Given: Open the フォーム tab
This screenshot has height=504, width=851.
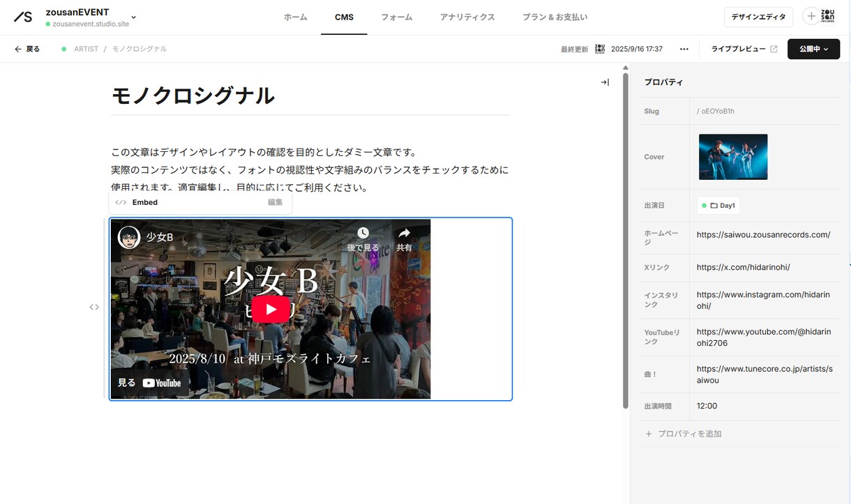Looking at the screenshot, I should [396, 17].
